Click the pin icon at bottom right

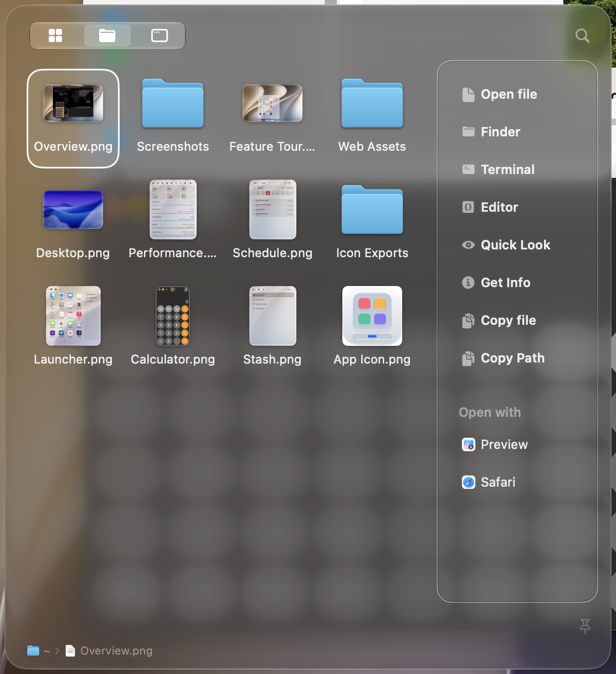tap(585, 626)
